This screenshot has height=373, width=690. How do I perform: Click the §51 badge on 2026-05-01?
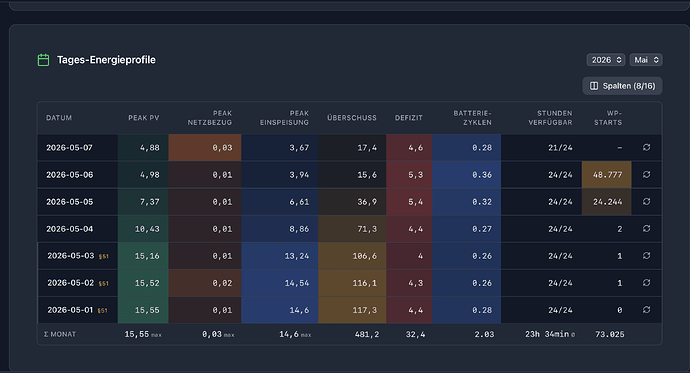pyautogui.click(x=103, y=311)
